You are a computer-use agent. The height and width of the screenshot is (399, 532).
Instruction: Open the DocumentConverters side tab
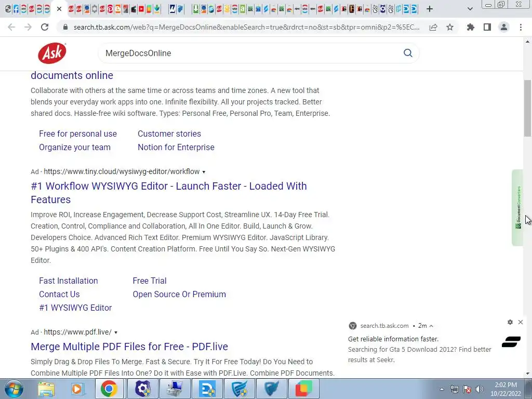pos(517,207)
